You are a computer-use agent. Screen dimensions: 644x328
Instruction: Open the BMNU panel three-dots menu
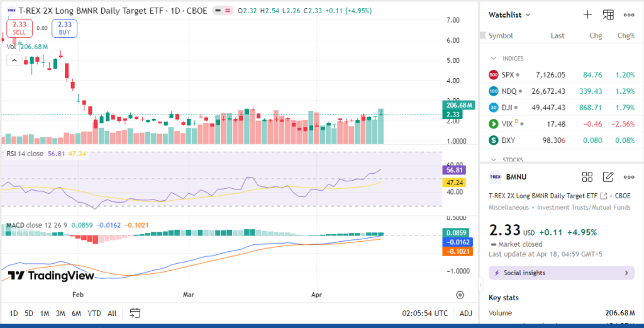click(629, 177)
